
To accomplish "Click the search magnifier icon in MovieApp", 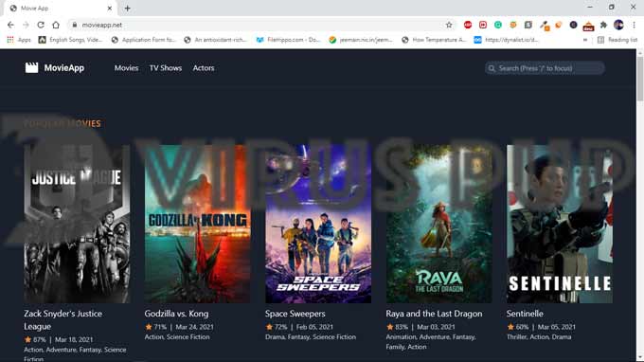I will pos(492,68).
